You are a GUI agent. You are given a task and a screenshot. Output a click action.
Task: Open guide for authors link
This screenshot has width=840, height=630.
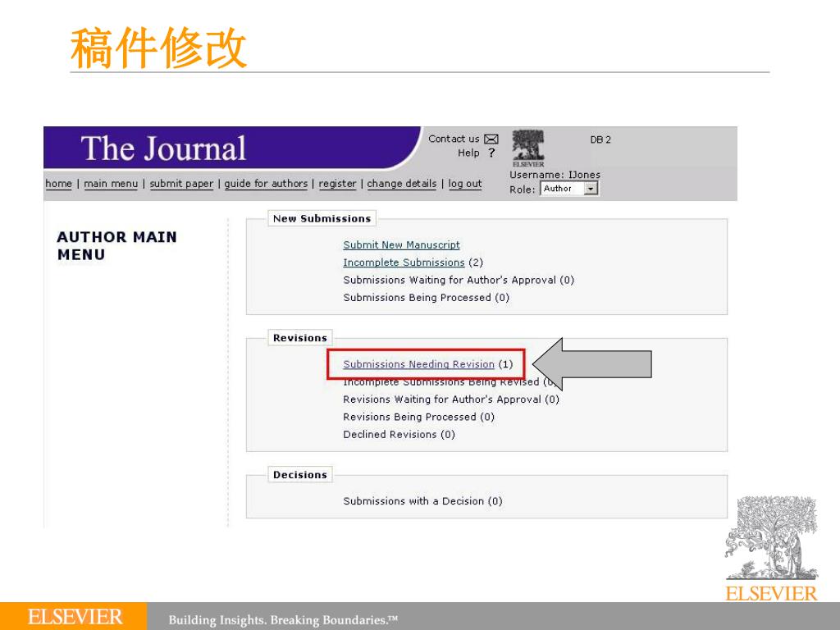tap(266, 184)
